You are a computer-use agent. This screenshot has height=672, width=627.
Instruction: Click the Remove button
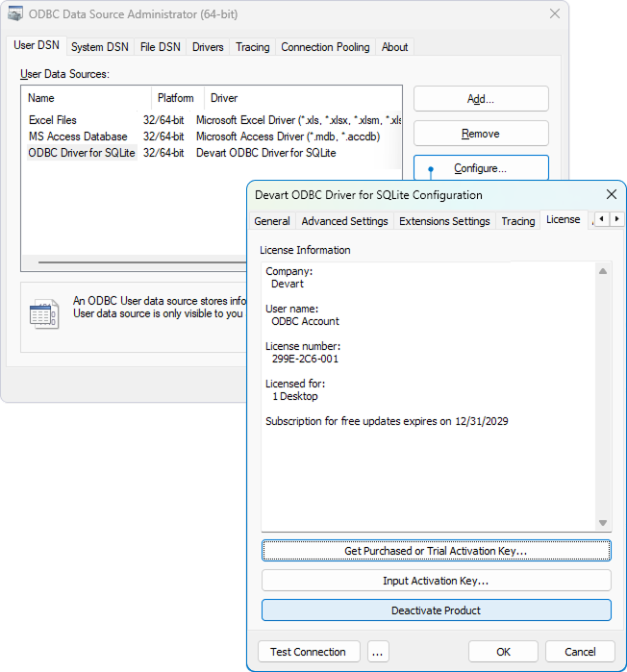(481, 134)
